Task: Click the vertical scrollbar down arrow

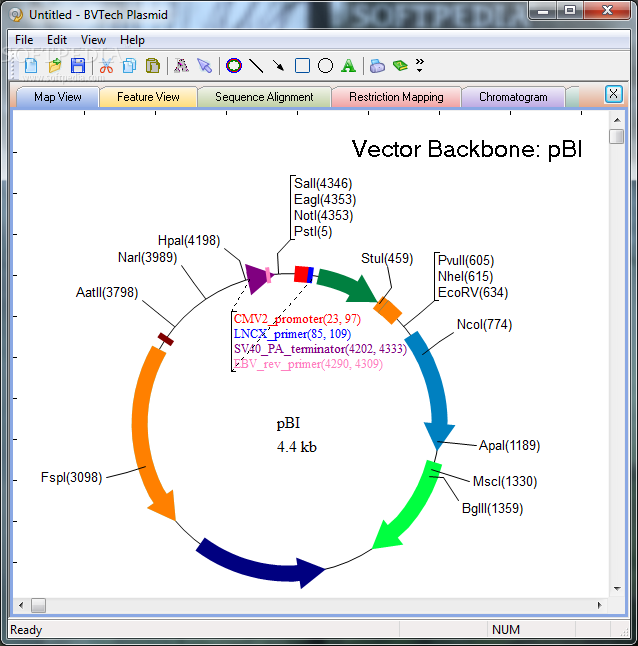Action: point(617,588)
